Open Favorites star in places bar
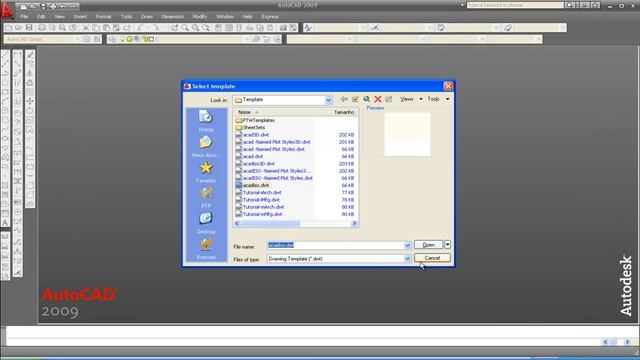This screenshot has width=640, height=360. tap(206, 171)
